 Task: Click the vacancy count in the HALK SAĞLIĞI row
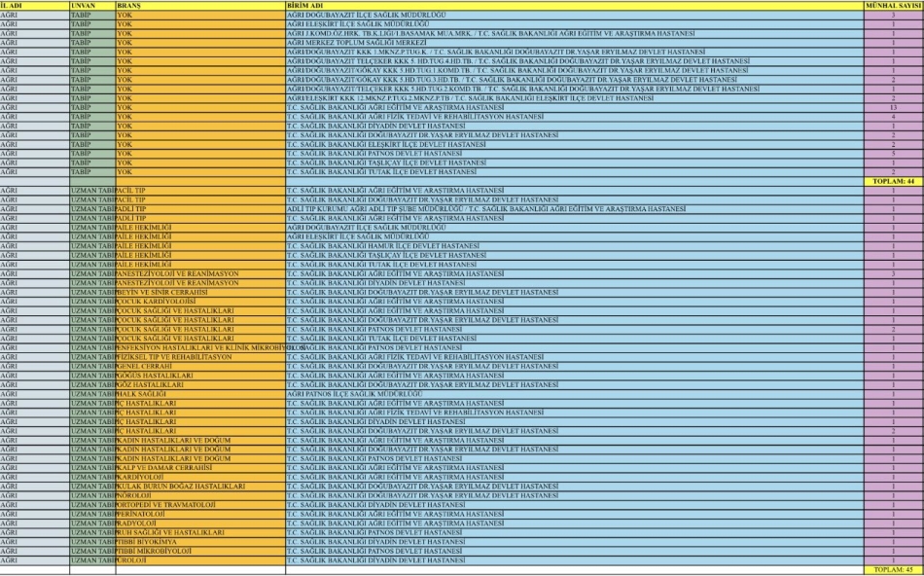click(893, 394)
